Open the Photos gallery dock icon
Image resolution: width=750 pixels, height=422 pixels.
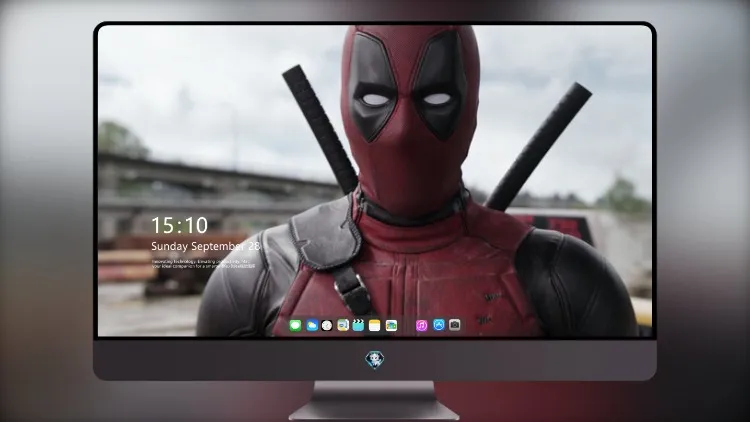tap(391, 326)
